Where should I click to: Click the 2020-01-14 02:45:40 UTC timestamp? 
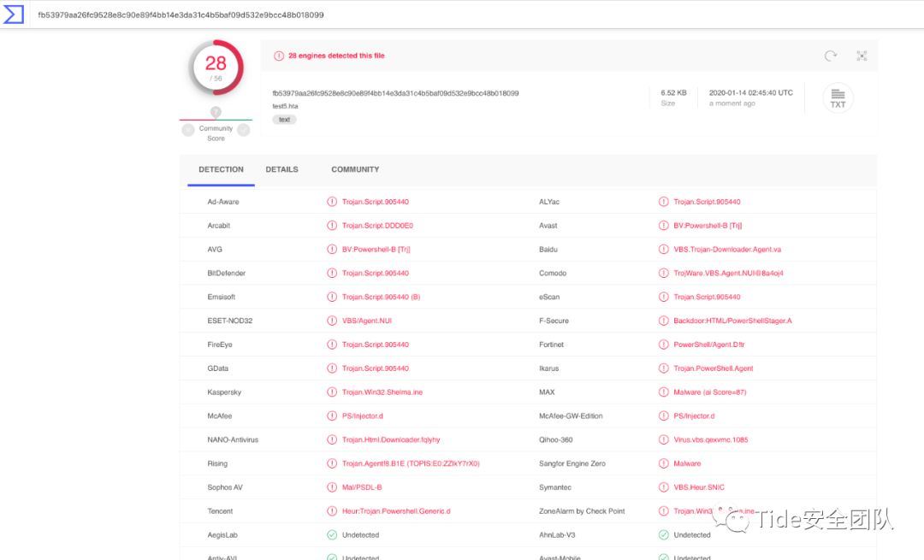(751, 93)
